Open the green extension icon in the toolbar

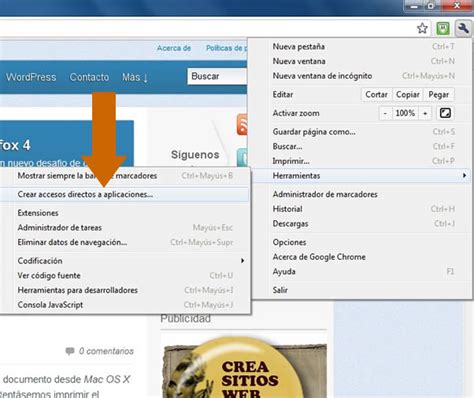443,29
